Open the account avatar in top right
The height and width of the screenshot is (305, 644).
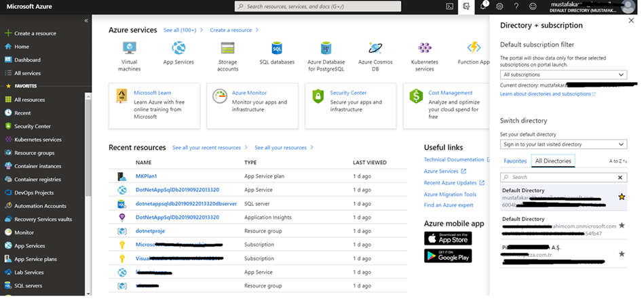tap(628, 7)
